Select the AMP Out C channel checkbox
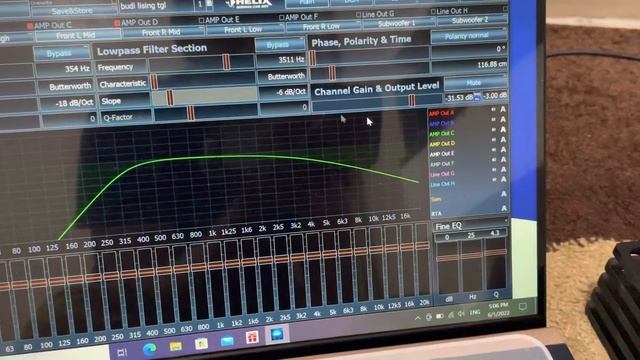This screenshot has height=360, width=640. tap(30, 26)
